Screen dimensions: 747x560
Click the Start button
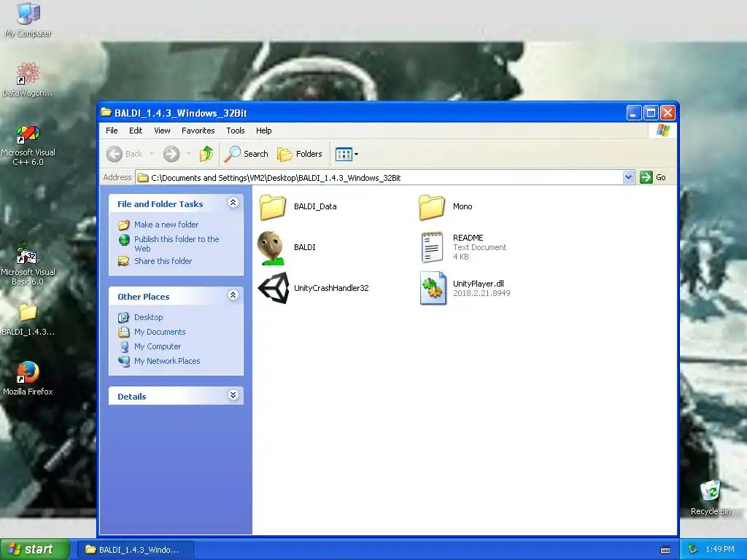(35, 550)
